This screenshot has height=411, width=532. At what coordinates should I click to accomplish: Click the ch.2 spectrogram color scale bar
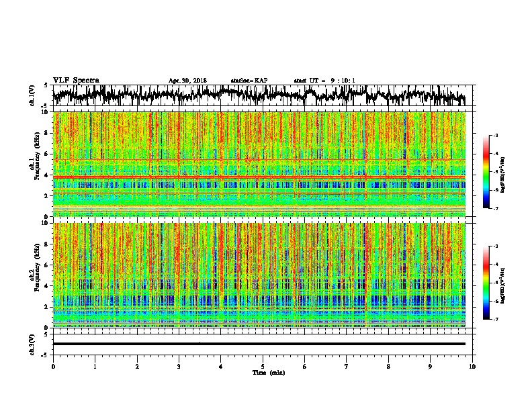click(486, 283)
